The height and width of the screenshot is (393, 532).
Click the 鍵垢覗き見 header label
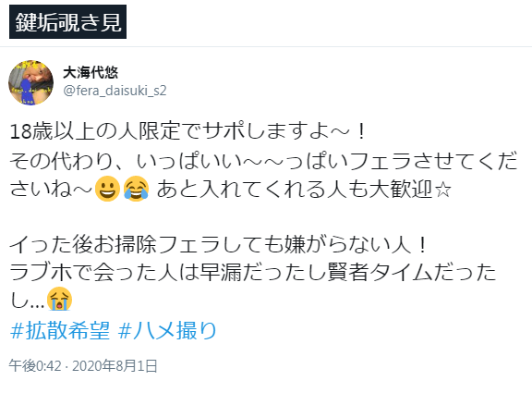[x=67, y=22]
